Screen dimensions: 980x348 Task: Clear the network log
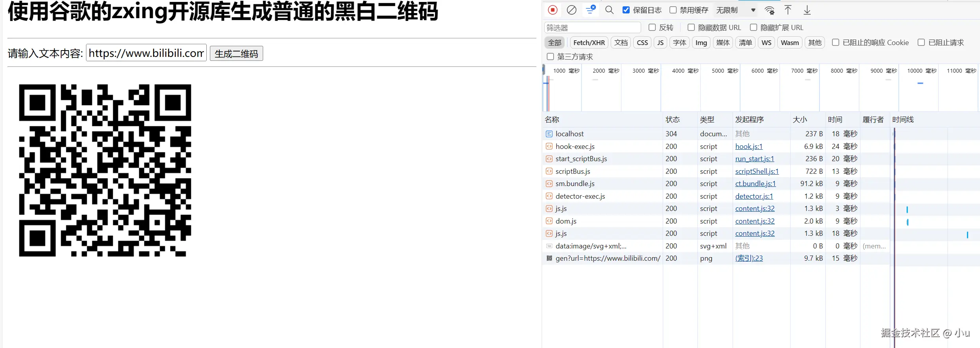[571, 10]
